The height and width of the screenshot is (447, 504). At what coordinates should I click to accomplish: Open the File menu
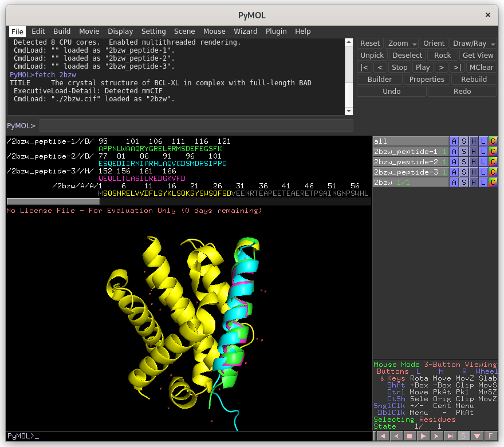point(17,31)
